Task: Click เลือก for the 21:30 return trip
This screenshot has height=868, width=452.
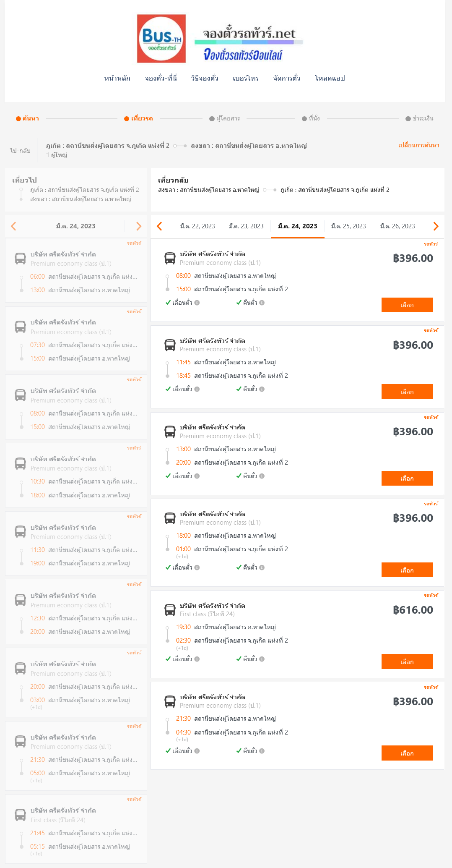Action: tap(407, 753)
